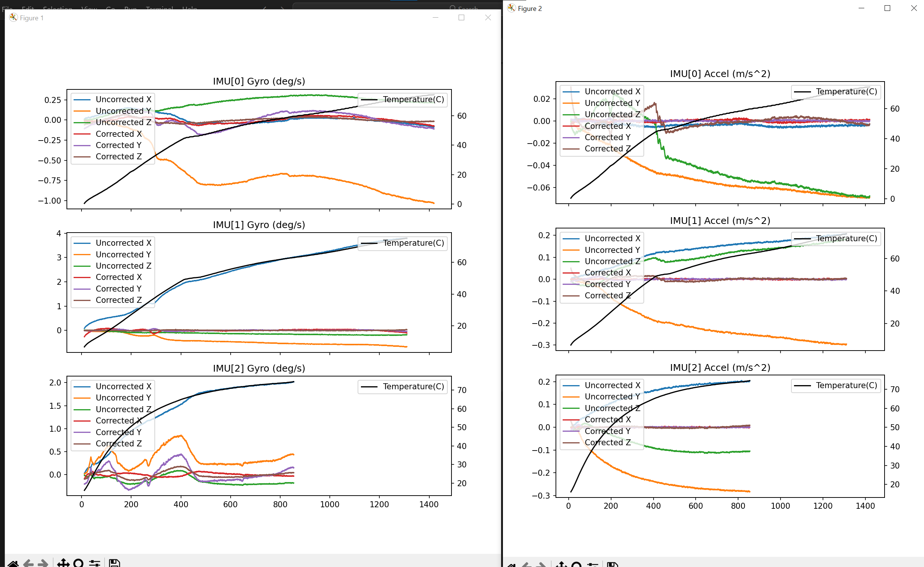Click the matplotlib icon in Figure 2 title bar
The image size is (924, 567).
(x=512, y=8)
